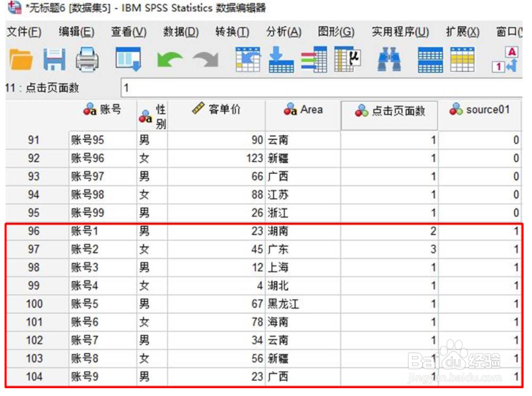The width and height of the screenshot is (532, 396).
Task: Click Area cell 广东 in row 97
Action: pos(303,249)
